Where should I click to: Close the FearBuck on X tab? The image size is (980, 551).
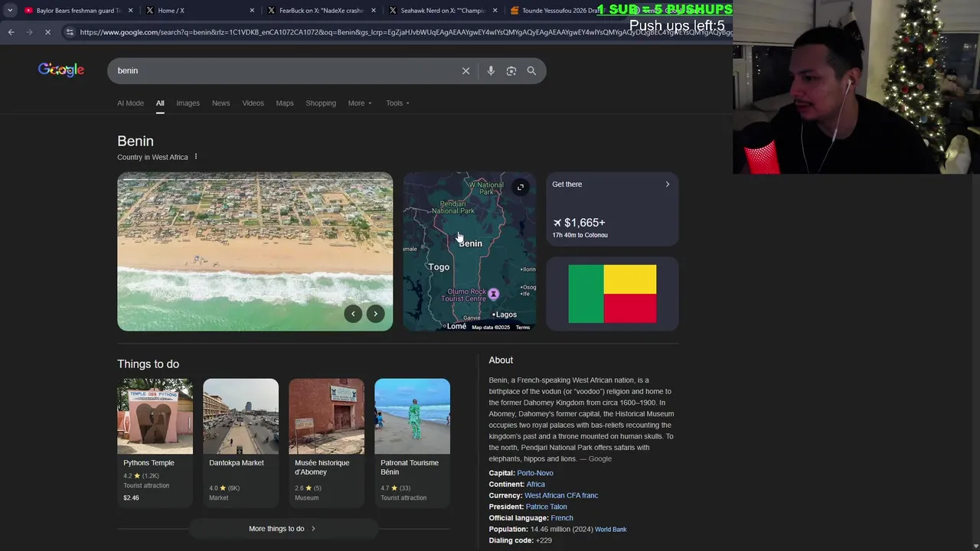coord(374,11)
